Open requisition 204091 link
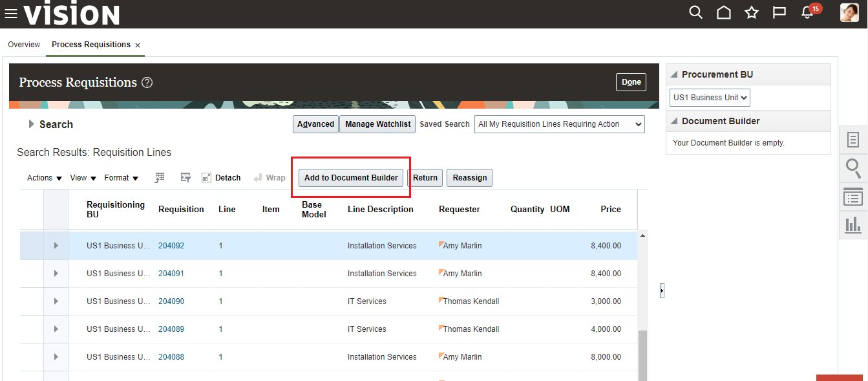 (171, 274)
